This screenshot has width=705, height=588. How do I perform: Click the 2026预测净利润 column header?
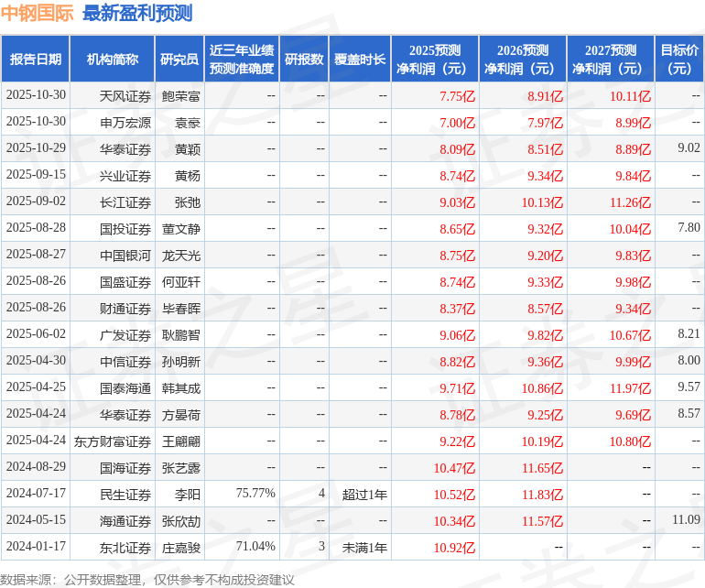coord(523,59)
